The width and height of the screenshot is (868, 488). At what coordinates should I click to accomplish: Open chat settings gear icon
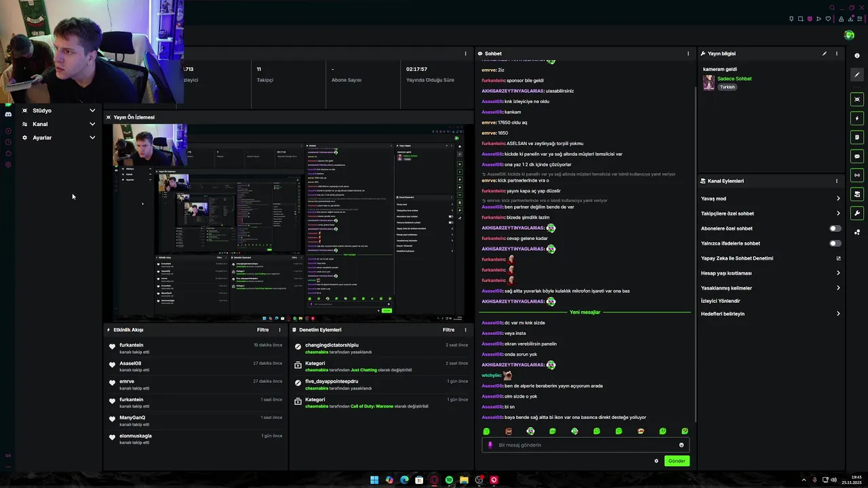point(656,461)
